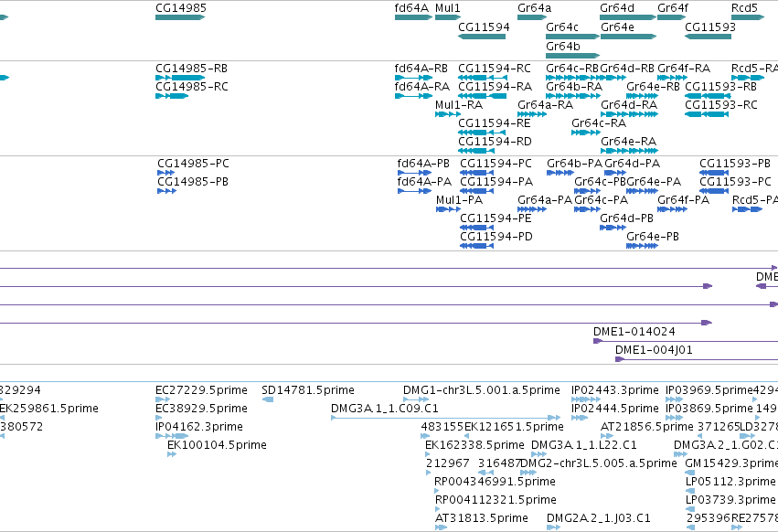The image size is (778, 532).
Task: Select the Gr64a gene label
Action: [x=535, y=8]
